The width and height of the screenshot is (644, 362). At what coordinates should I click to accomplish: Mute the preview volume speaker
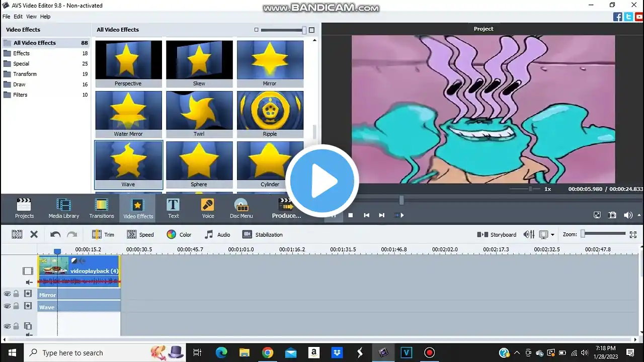point(627,215)
